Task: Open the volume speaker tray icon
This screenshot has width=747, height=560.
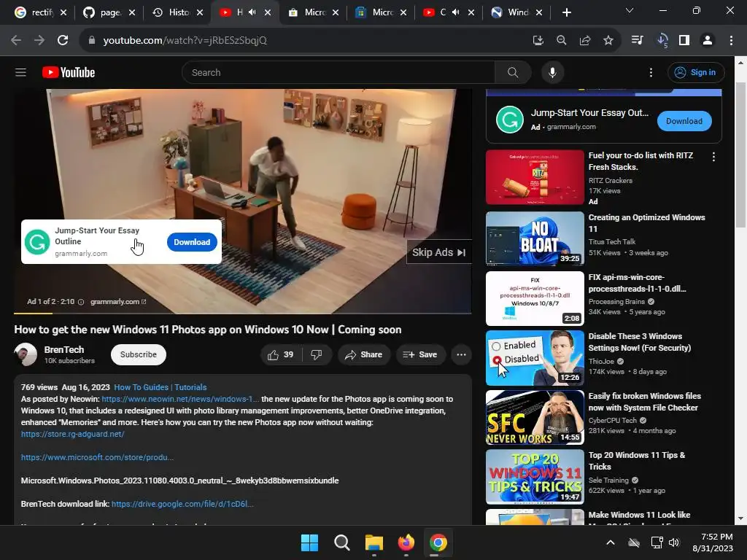Action: click(x=674, y=542)
